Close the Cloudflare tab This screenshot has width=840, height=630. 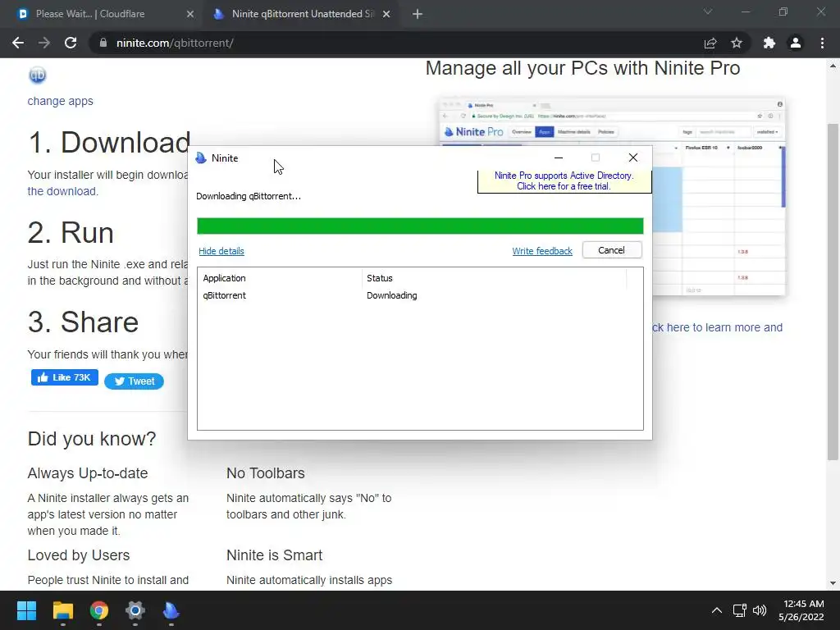pos(190,14)
